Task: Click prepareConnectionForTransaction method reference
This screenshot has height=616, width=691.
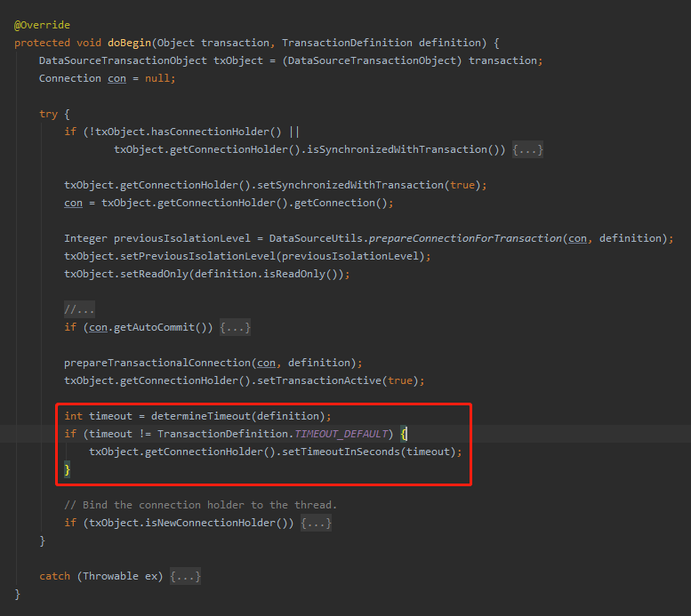Action: [x=465, y=239]
